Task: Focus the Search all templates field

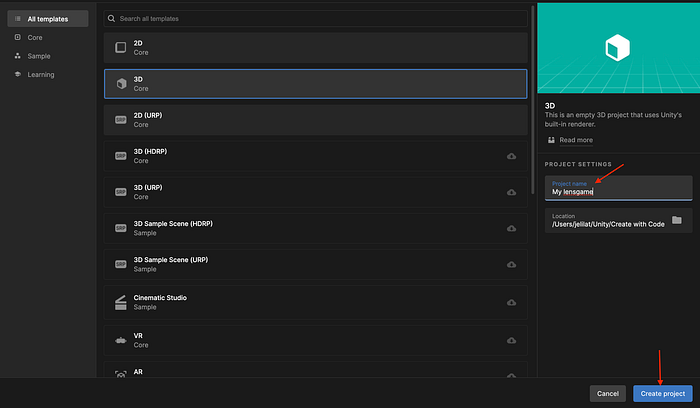Action: pos(315,19)
